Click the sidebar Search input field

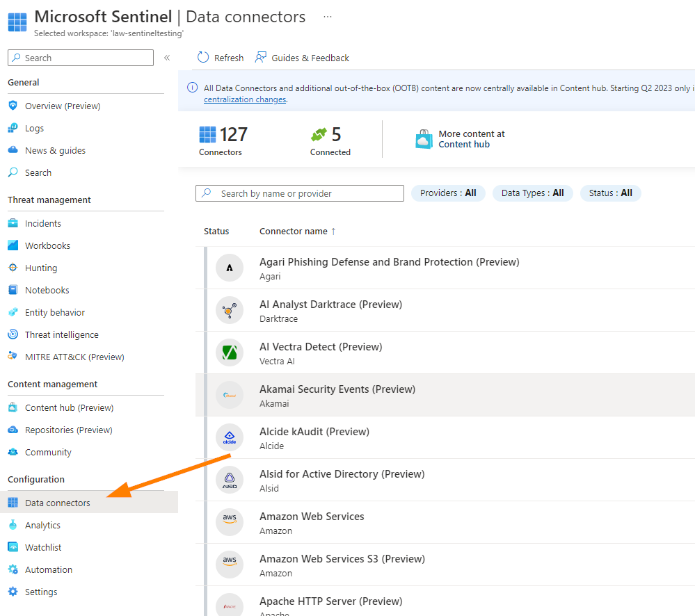coord(81,58)
